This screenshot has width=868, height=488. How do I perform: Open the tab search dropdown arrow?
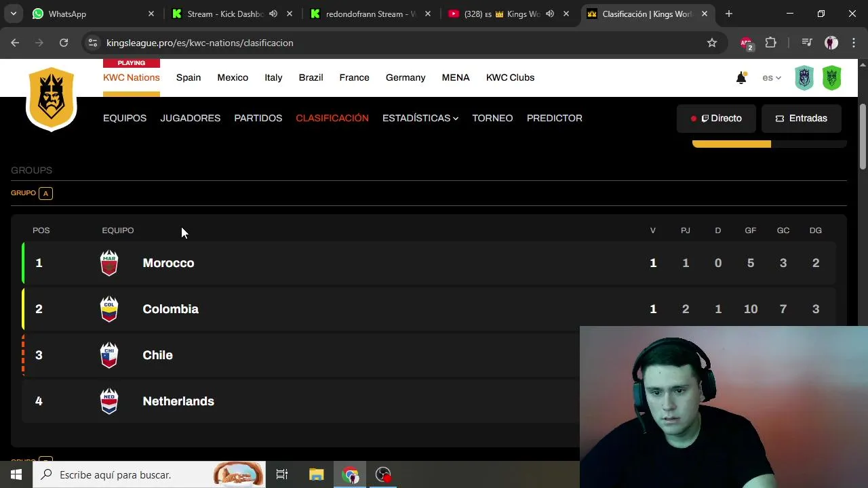coord(14,14)
